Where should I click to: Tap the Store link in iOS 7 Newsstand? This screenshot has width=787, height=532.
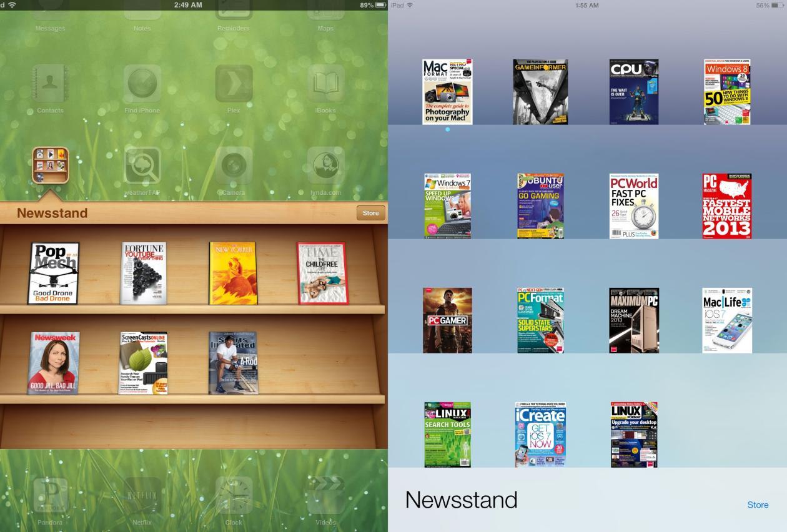(758, 505)
